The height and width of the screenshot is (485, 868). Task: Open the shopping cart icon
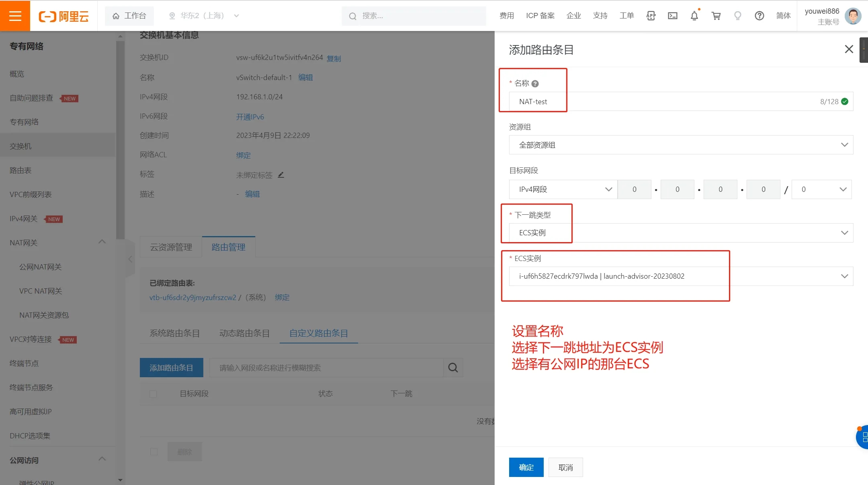click(716, 16)
